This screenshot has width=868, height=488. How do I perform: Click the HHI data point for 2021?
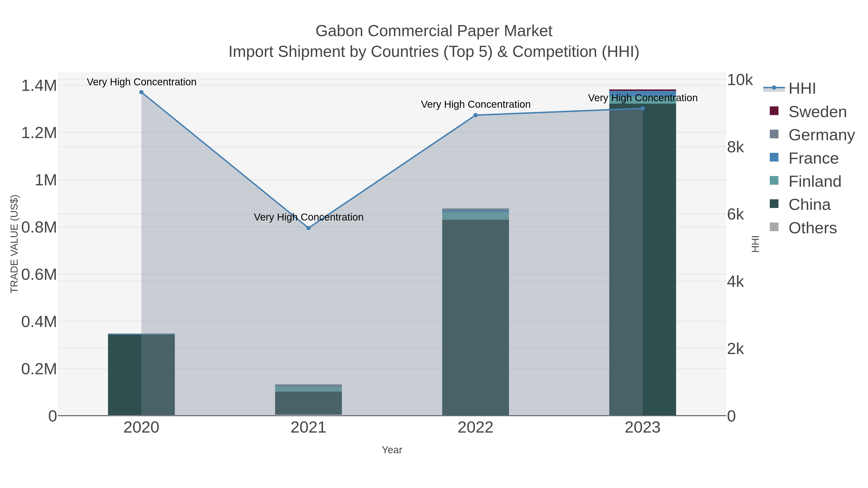click(x=308, y=228)
